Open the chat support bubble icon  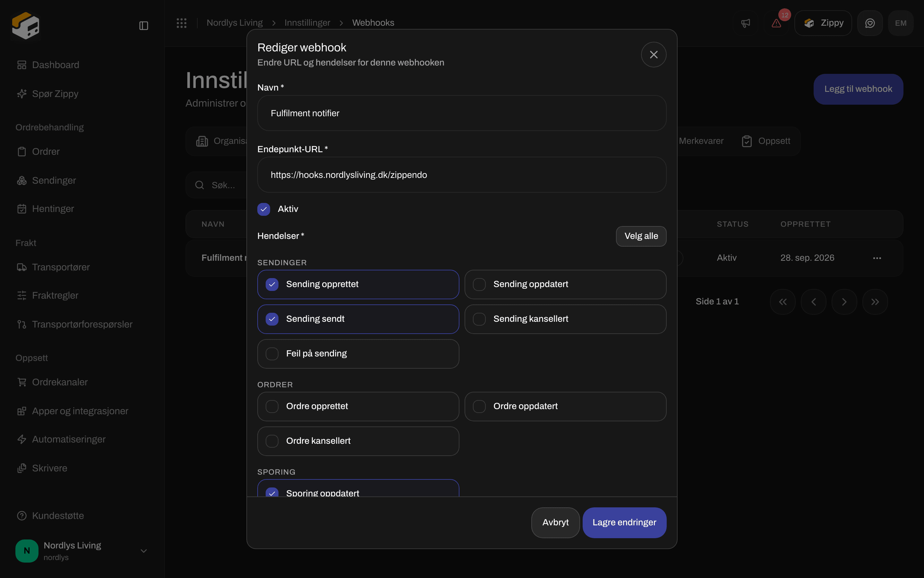[x=870, y=23]
